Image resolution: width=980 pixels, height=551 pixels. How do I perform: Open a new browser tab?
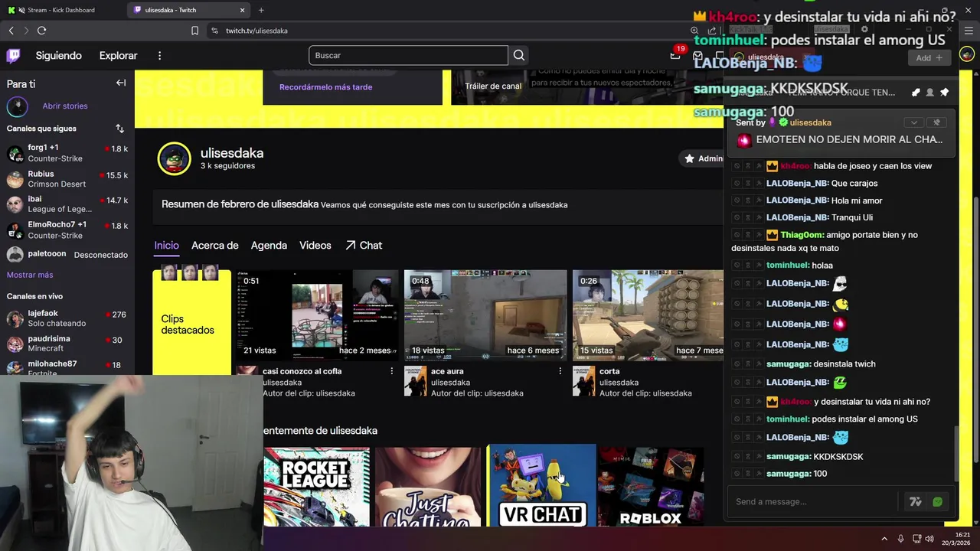[x=261, y=10]
